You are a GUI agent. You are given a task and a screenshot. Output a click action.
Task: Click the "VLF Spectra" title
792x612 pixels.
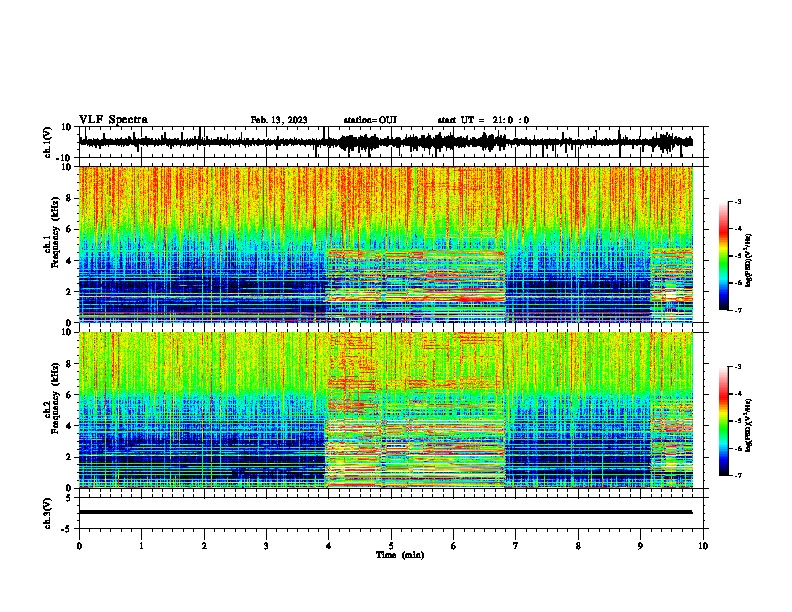pyautogui.click(x=113, y=120)
